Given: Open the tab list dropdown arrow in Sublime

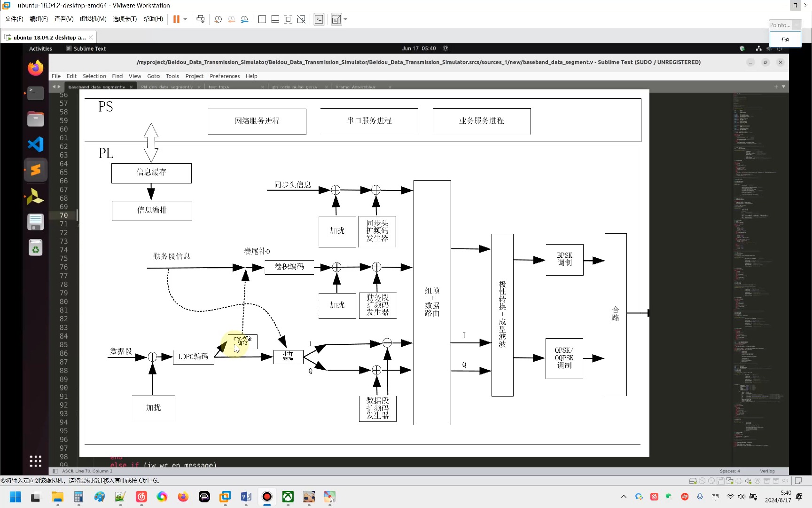Looking at the screenshot, I should 784,87.
